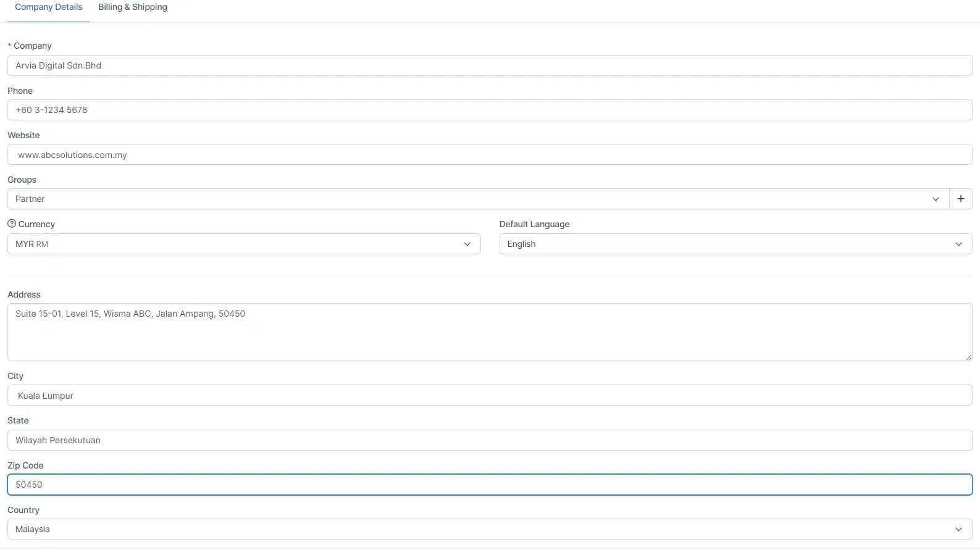The width and height of the screenshot is (980, 550).
Task: Click the Groups label text
Action: [x=22, y=180]
